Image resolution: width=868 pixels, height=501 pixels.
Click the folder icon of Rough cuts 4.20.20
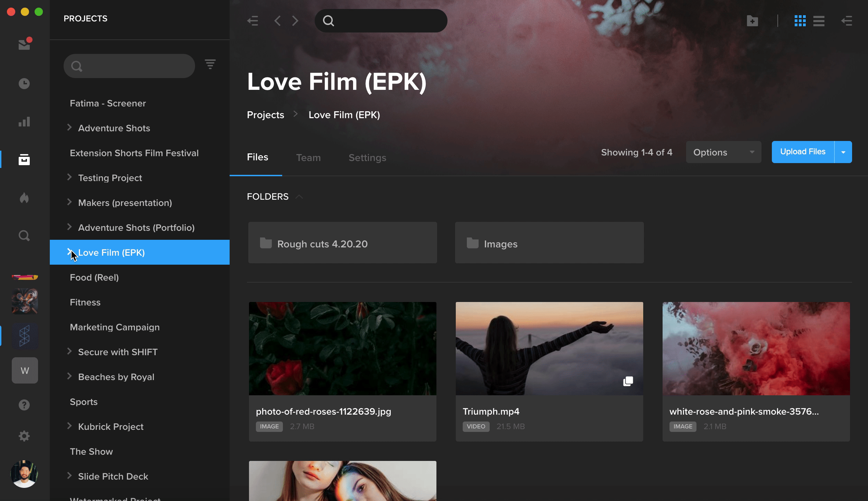[266, 243]
